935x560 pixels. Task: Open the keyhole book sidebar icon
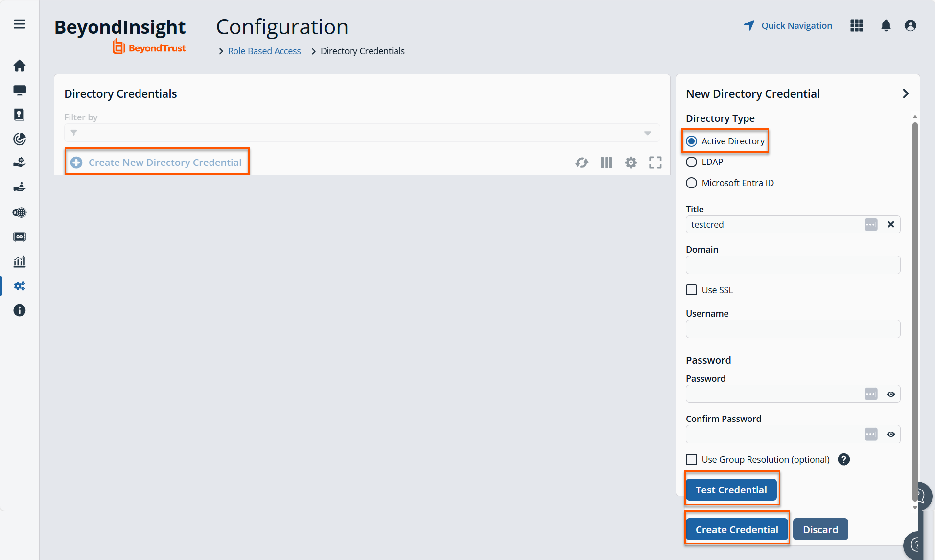point(20,115)
